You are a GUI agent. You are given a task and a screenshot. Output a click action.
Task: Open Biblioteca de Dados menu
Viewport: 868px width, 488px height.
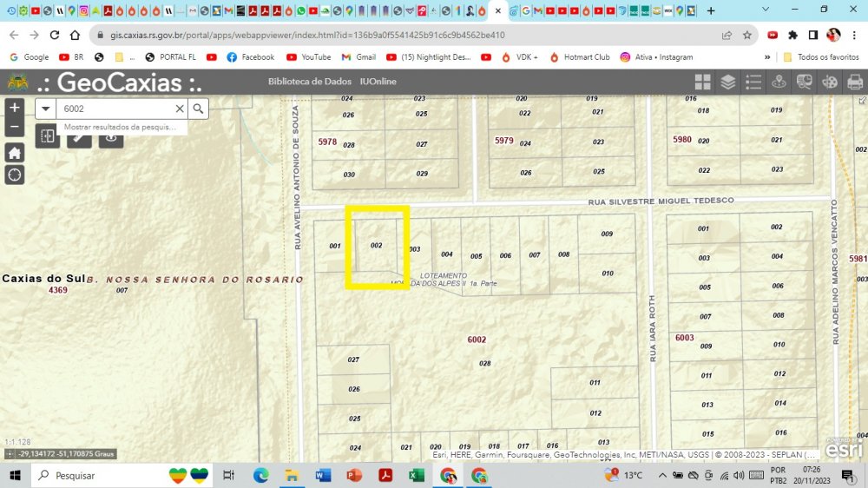coord(310,82)
